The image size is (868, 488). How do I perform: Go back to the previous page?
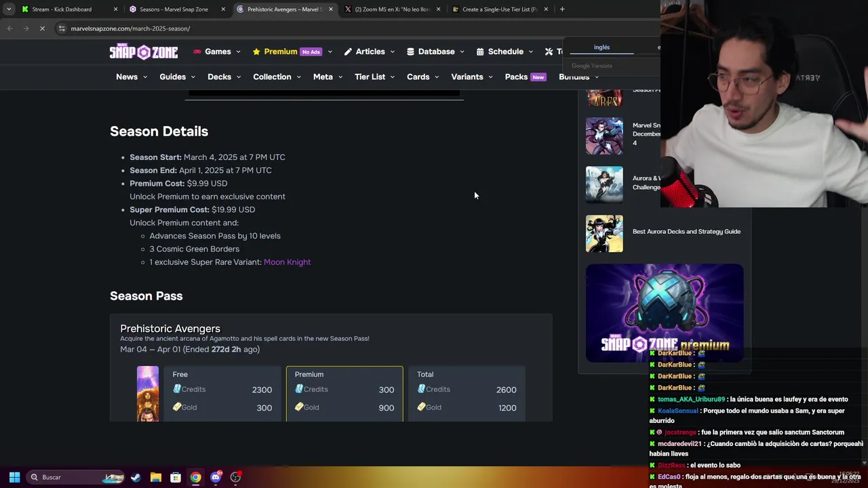pos(9,28)
